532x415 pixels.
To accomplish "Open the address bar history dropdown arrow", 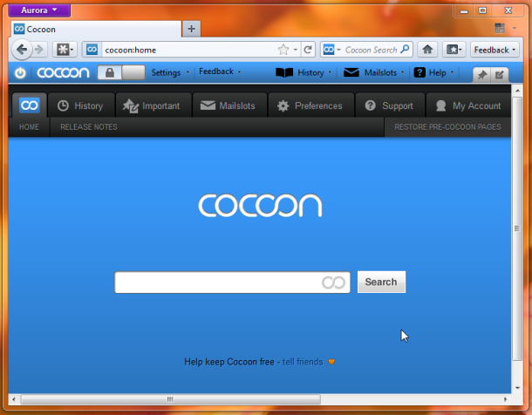I will pyautogui.click(x=296, y=50).
